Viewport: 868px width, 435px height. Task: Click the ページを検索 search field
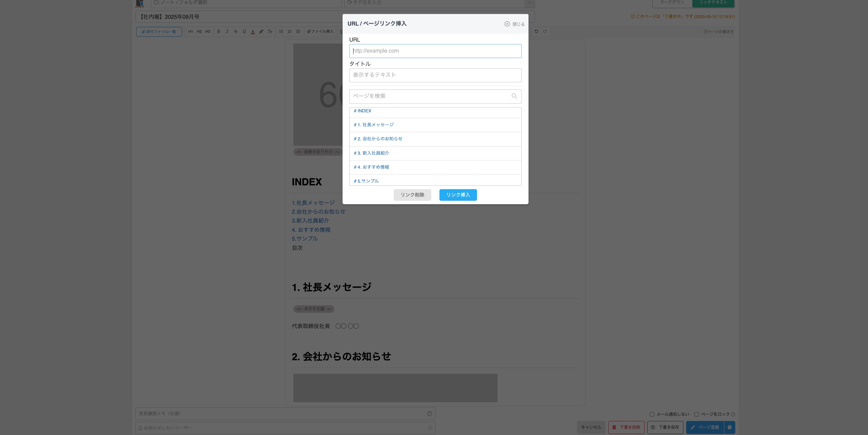430,96
